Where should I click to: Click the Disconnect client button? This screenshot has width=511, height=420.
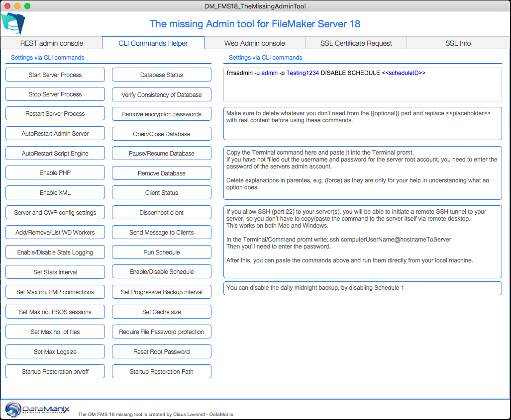(x=162, y=213)
